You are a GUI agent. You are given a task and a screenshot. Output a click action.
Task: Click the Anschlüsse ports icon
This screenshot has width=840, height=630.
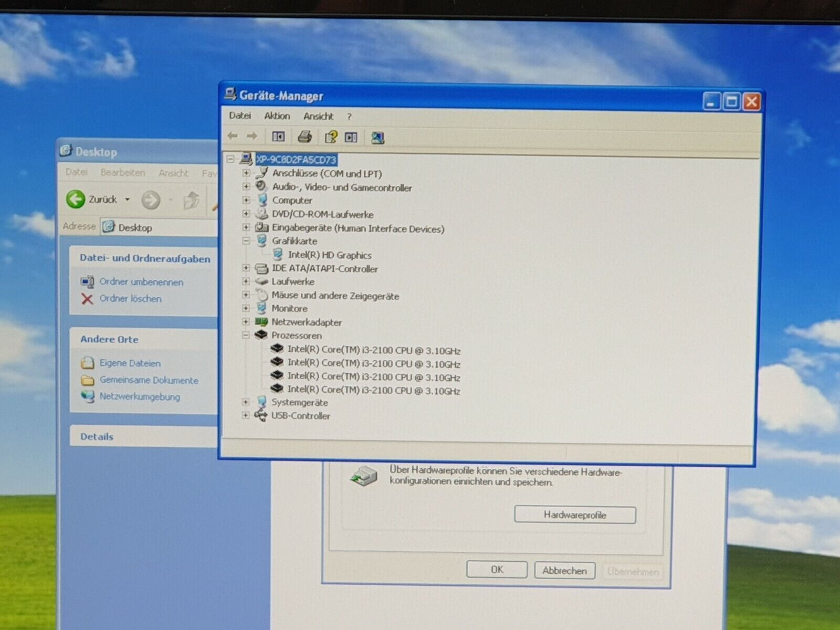[x=261, y=172]
